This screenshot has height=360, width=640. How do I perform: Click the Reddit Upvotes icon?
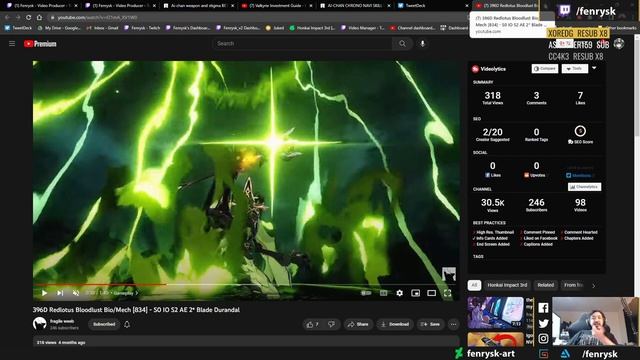[x=527, y=175]
